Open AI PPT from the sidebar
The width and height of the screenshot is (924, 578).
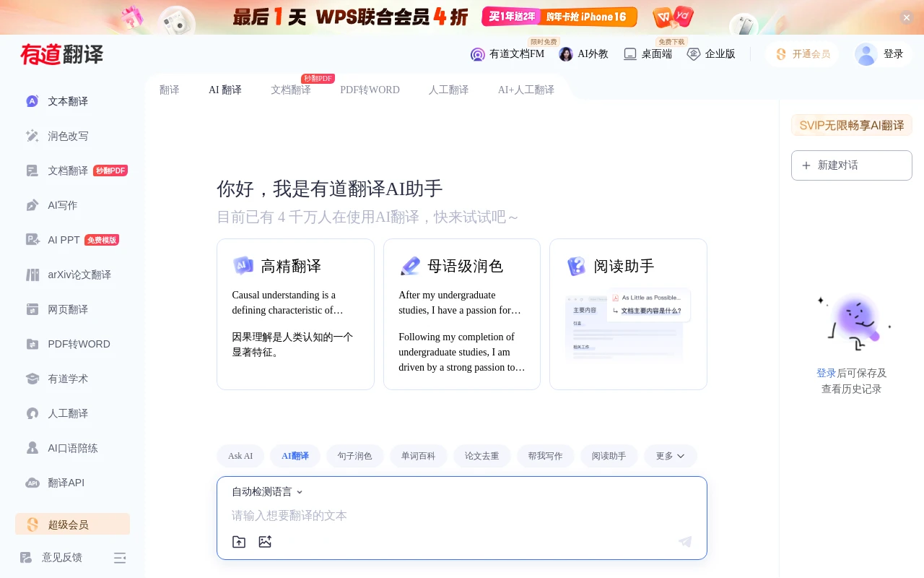(63, 240)
